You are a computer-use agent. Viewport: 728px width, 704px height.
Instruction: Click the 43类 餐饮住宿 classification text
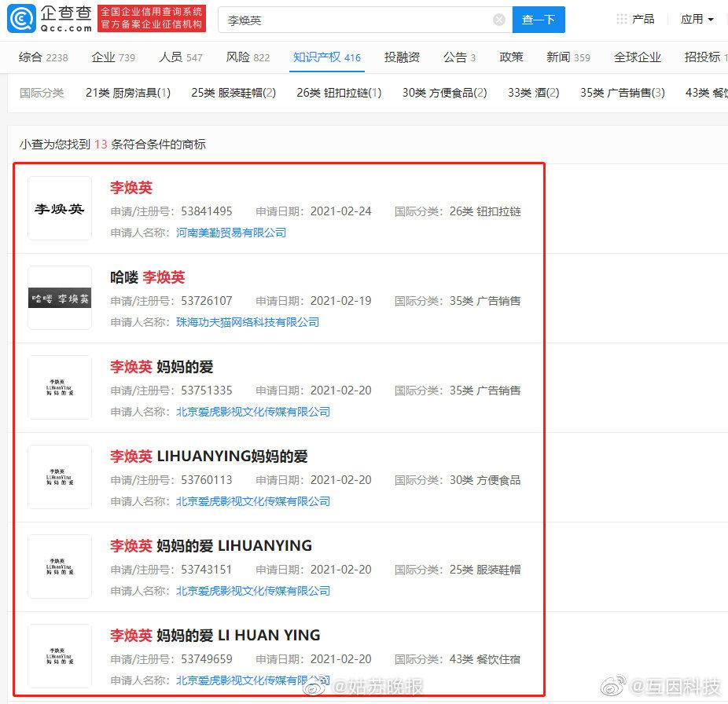485,659
